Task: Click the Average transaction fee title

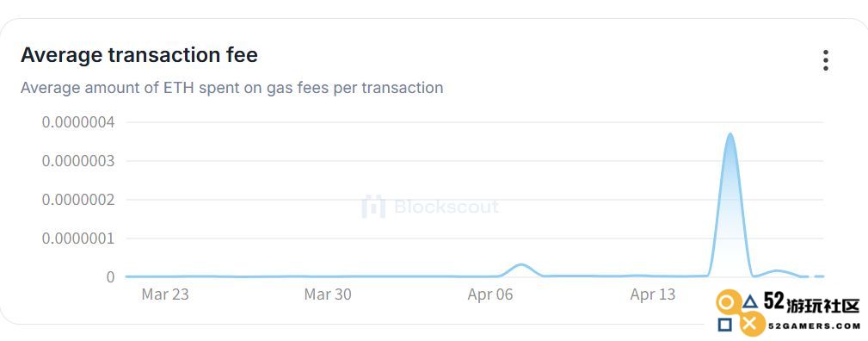Action: pyautogui.click(x=139, y=55)
